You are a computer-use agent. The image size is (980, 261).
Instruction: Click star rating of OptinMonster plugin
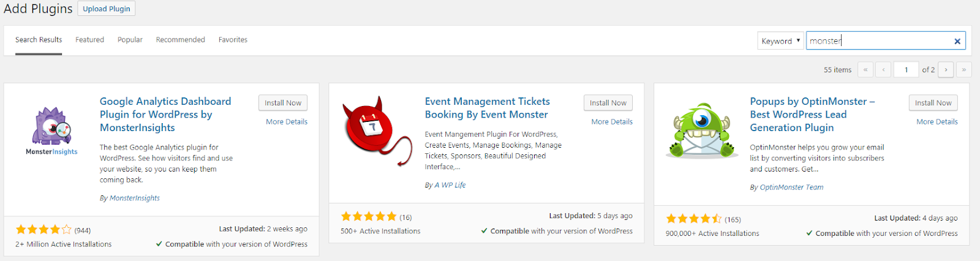coord(694,219)
